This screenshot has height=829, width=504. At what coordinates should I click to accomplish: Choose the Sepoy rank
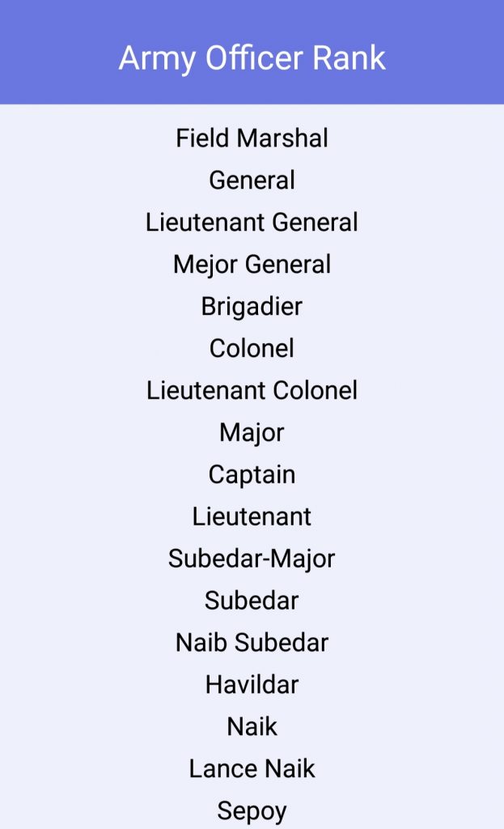252,811
